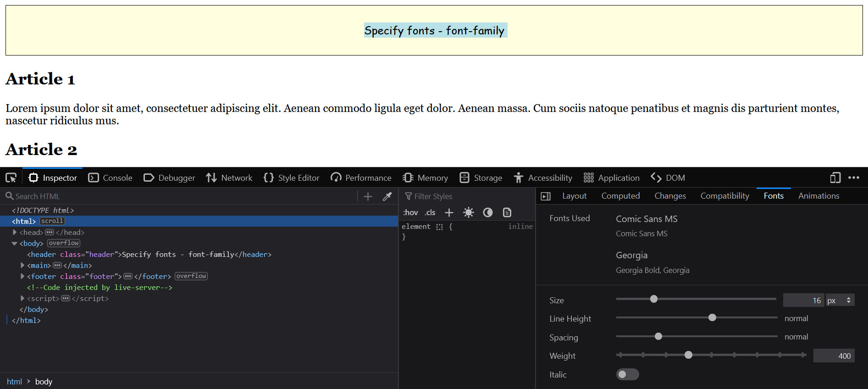Click the Weight slider handle

tap(688, 355)
